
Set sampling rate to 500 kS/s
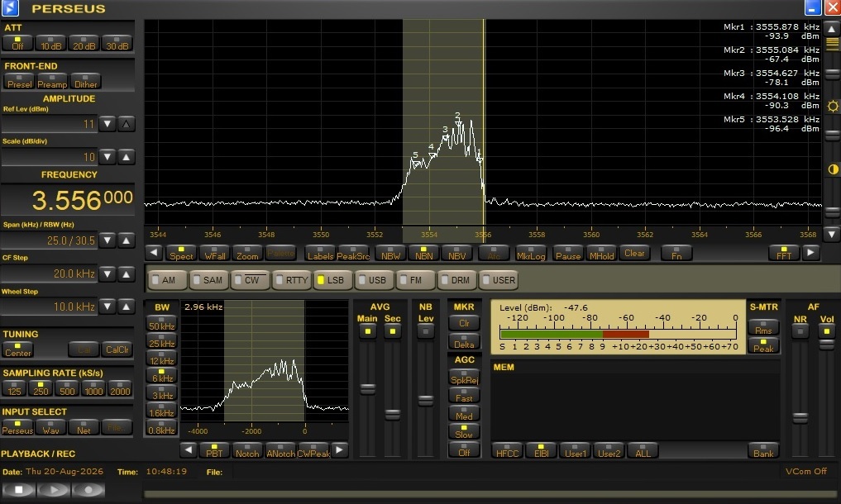(67, 388)
